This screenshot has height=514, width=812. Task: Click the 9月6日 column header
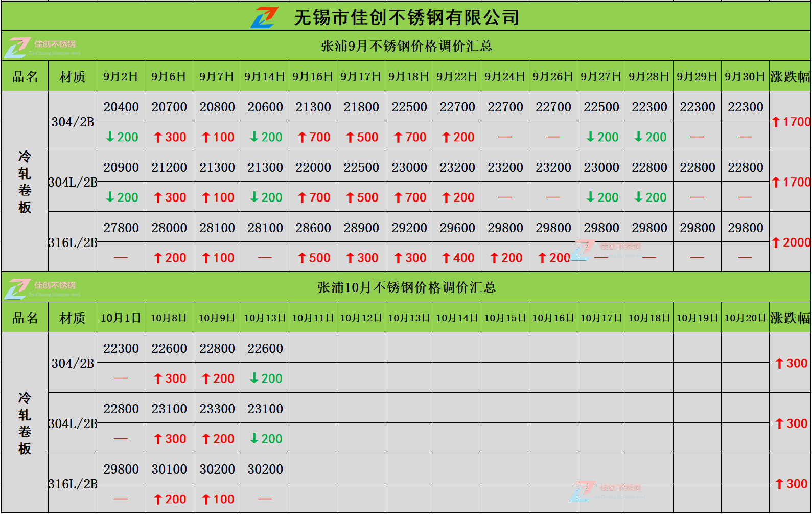(x=169, y=76)
